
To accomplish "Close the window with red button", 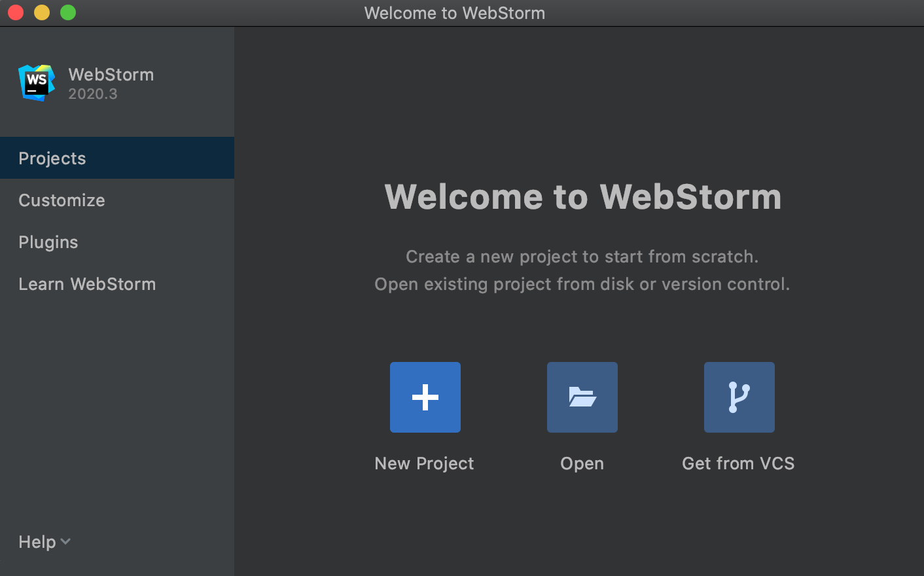I will (16, 12).
